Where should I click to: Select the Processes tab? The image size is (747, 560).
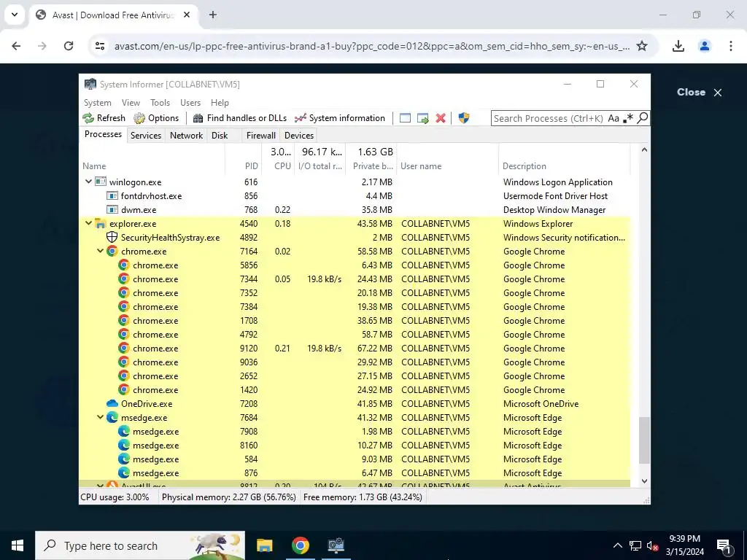tap(103, 134)
